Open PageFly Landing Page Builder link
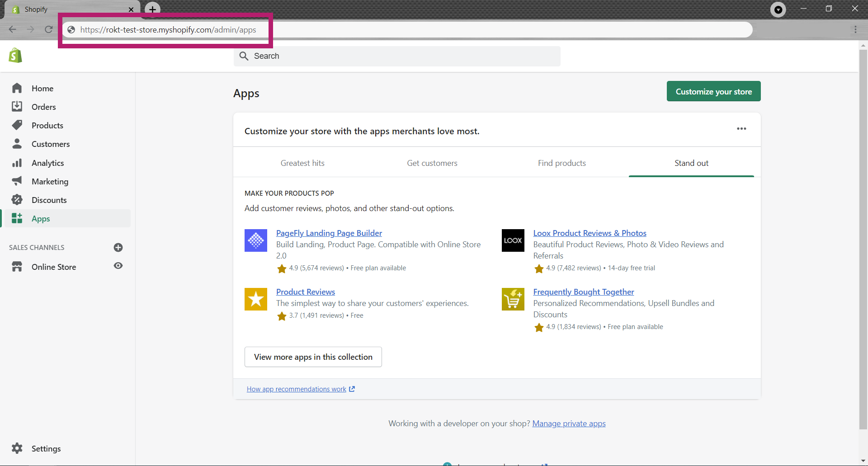 coord(329,233)
